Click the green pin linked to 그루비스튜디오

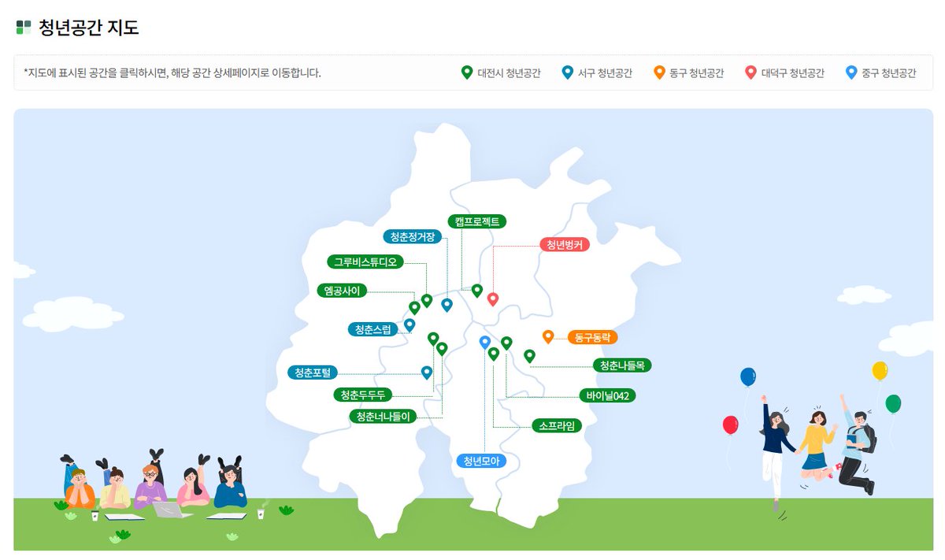point(427,300)
